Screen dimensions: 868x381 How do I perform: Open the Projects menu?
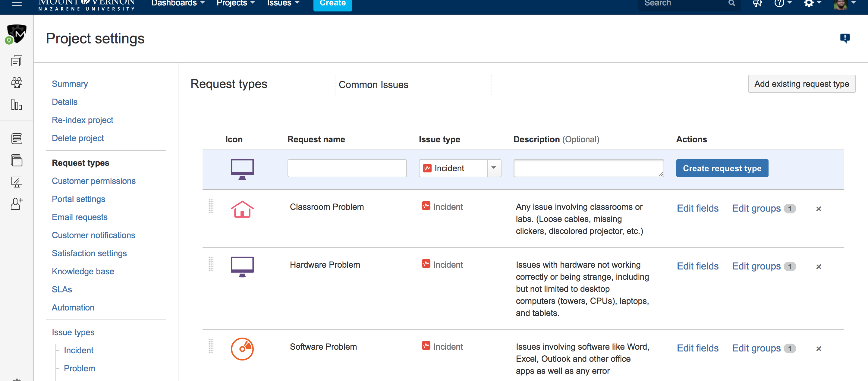tap(235, 3)
